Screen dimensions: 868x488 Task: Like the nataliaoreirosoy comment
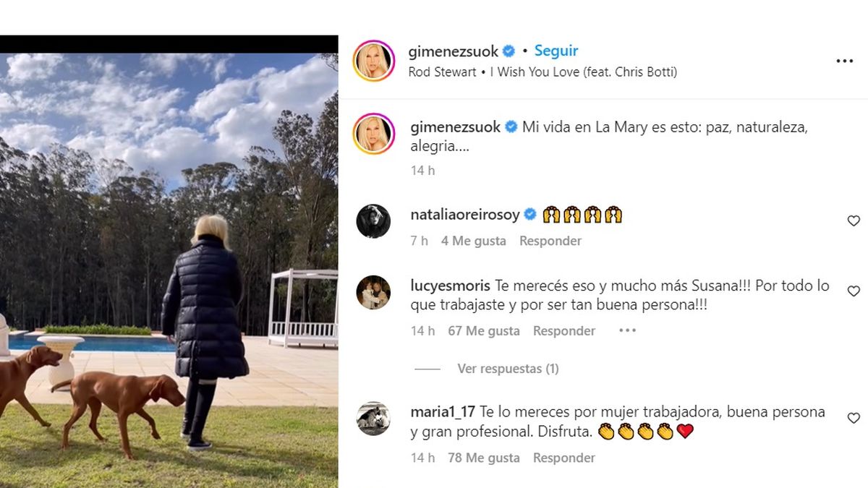coord(854,221)
